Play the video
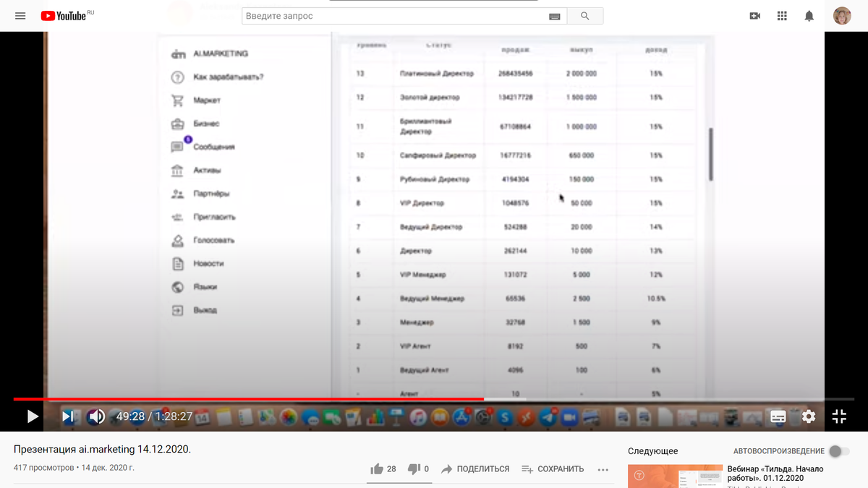Viewport: 868px width, 488px height. (33, 416)
